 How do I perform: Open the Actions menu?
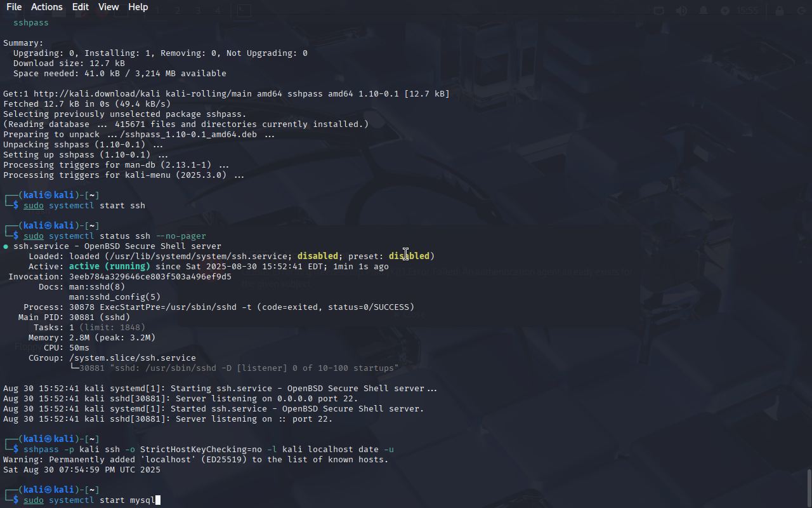pos(47,7)
